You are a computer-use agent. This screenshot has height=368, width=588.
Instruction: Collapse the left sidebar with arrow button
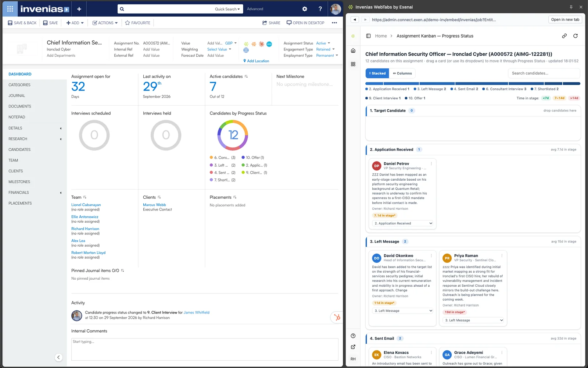[58, 357]
